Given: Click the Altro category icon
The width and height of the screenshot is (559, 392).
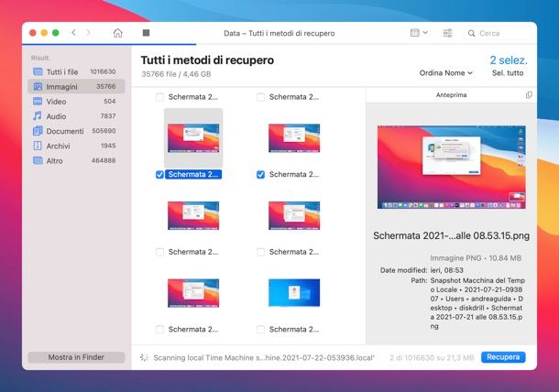Looking at the screenshot, I should (38, 160).
